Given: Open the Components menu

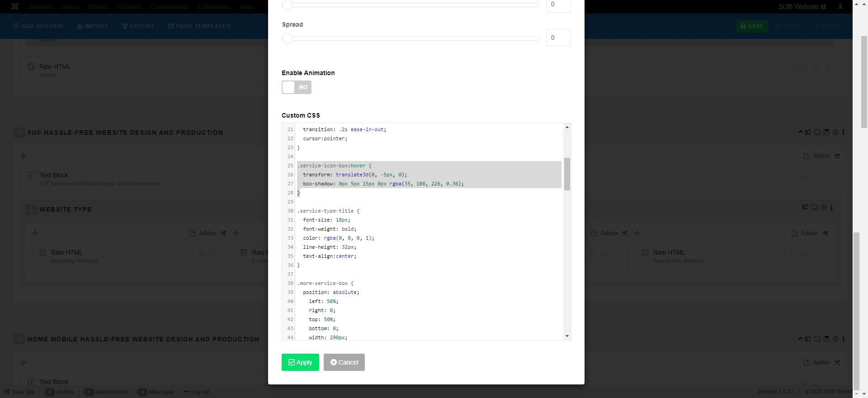Looking at the screenshot, I should [x=169, y=7].
